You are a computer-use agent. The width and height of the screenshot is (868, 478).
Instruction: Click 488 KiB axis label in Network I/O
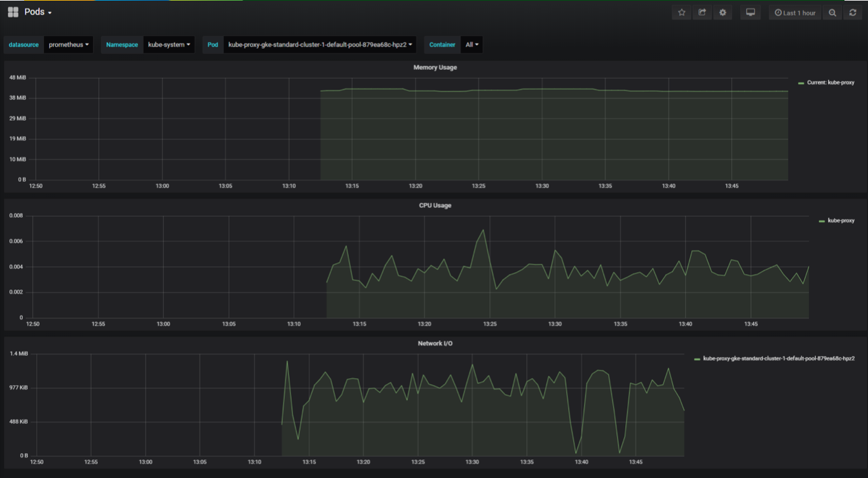pyautogui.click(x=19, y=421)
